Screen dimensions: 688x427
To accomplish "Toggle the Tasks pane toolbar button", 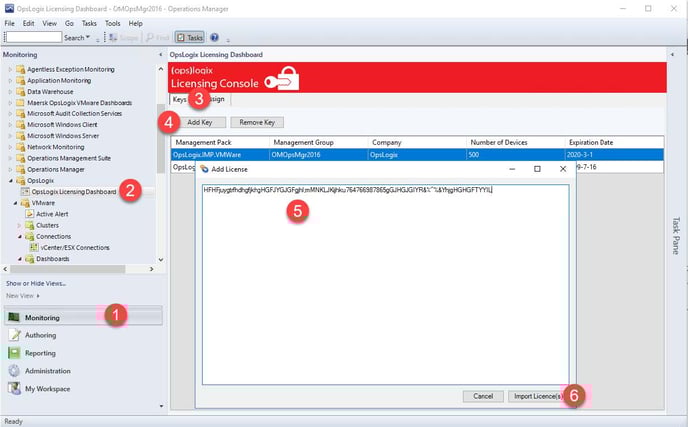I will coord(188,37).
